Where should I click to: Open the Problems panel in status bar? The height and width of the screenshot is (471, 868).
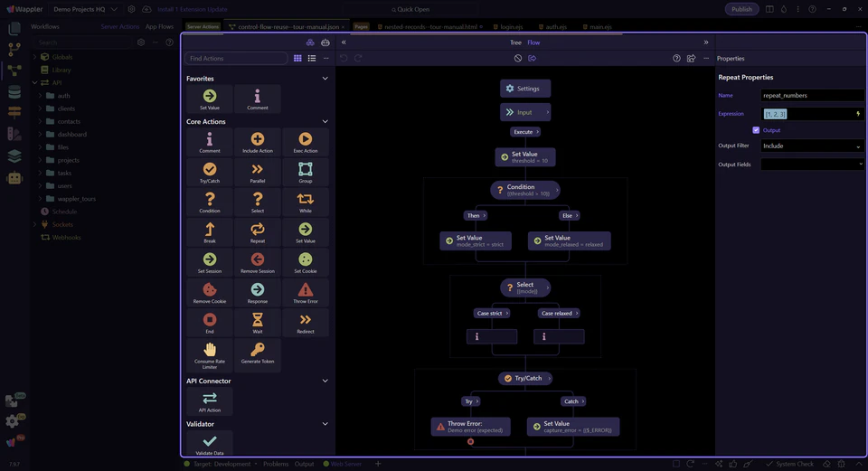[x=276, y=464]
